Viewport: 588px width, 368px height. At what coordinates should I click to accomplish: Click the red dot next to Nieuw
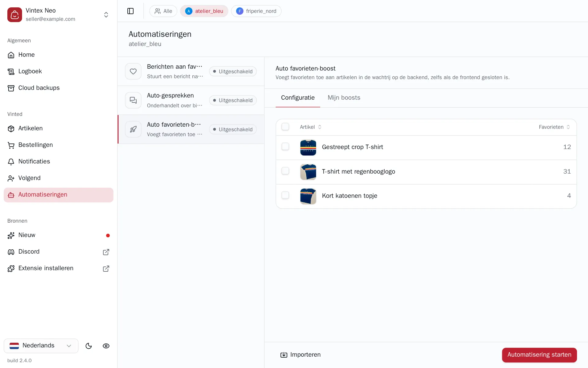(x=108, y=236)
